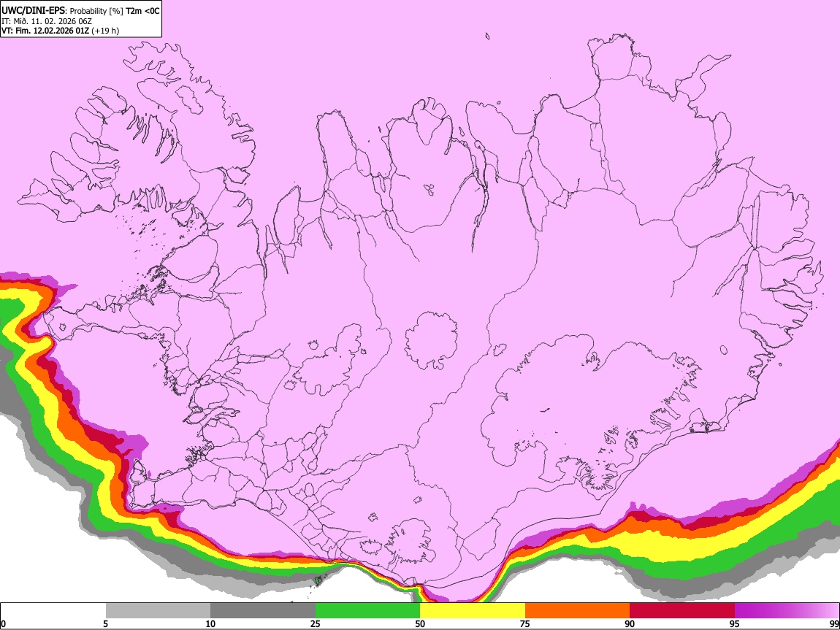Click the purple 95–99 legend band
The width and height of the screenshot is (840, 630).
[x=787, y=611]
